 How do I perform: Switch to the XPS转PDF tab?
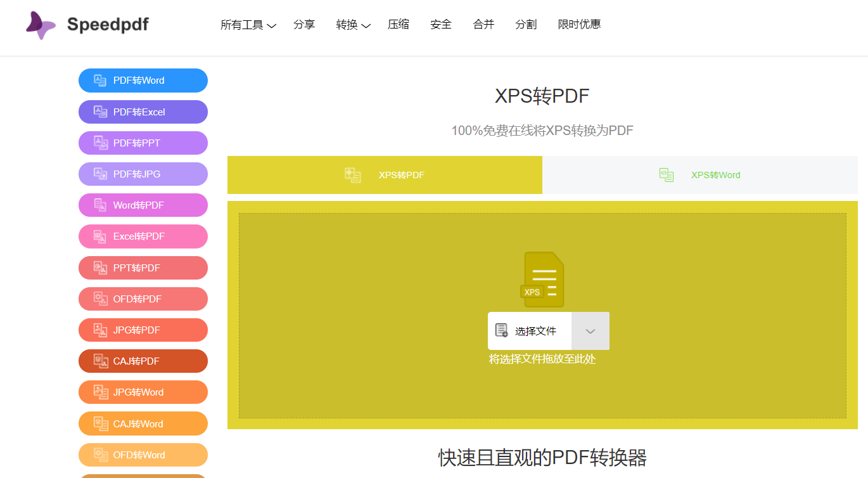[385, 175]
